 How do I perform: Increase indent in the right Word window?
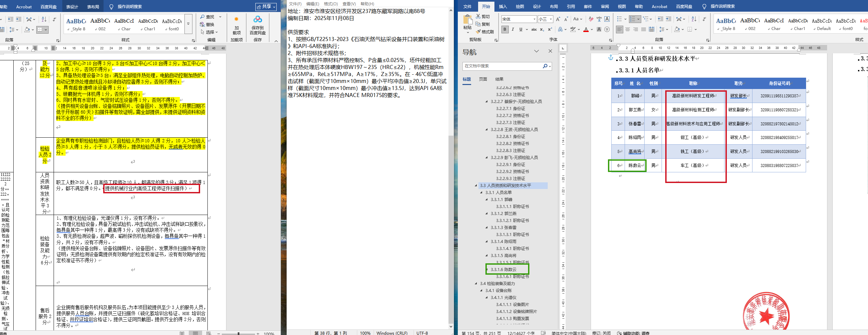[669, 19]
